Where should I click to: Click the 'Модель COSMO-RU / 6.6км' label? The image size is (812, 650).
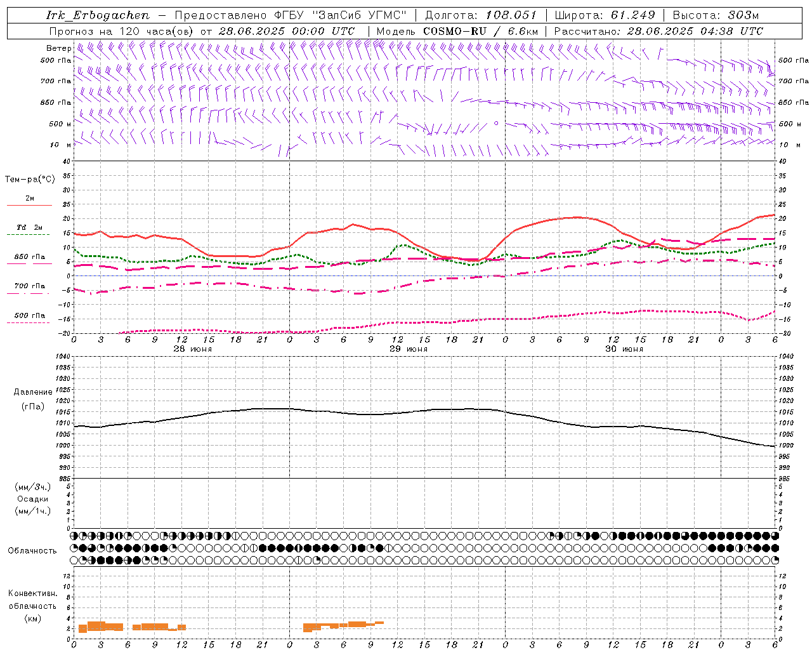457,31
